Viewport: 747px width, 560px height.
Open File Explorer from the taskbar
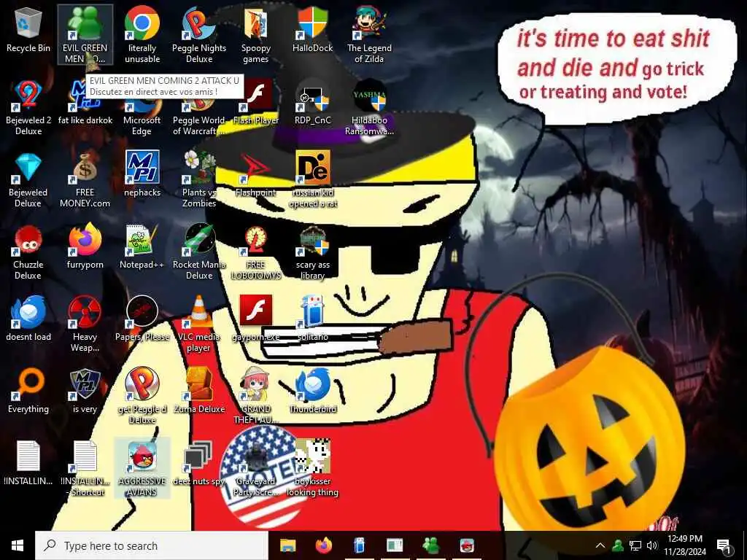(x=287, y=545)
